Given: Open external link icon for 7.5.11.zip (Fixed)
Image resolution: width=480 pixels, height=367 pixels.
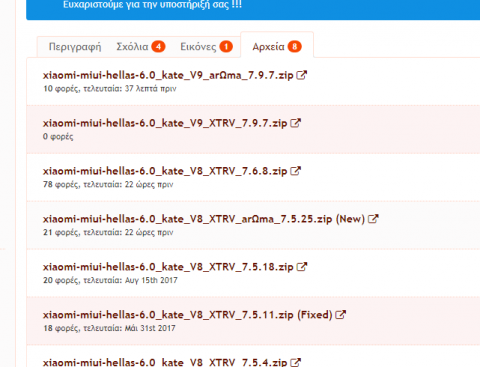Looking at the screenshot, I should pos(340,314).
